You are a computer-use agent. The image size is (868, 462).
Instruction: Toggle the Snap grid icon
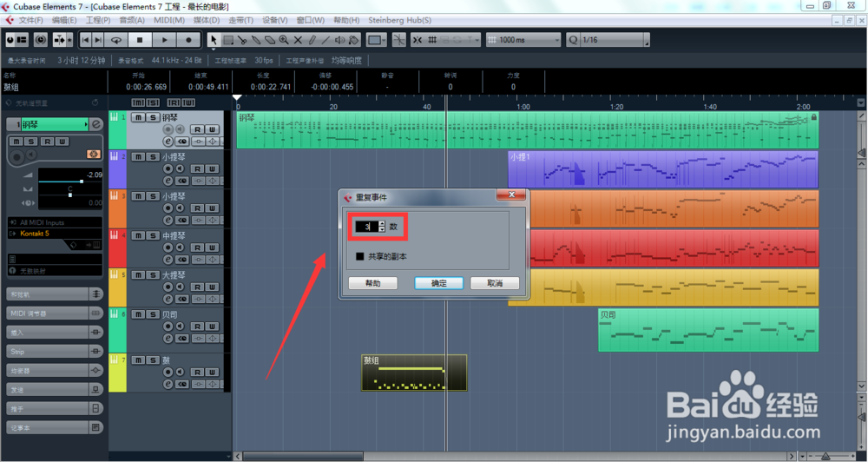432,40
